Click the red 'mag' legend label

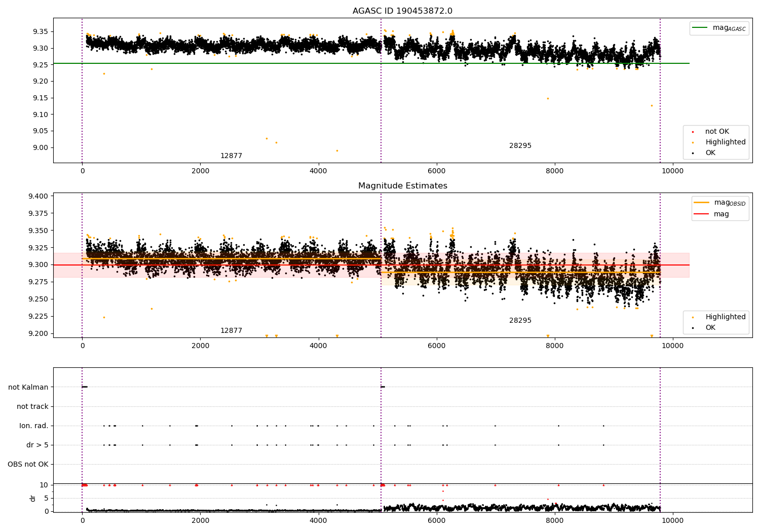coord(721,214)
